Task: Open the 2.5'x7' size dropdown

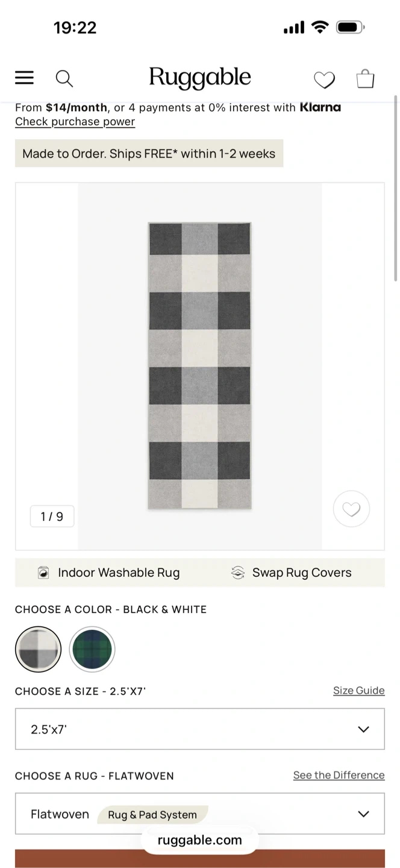Action: point(199,729)
